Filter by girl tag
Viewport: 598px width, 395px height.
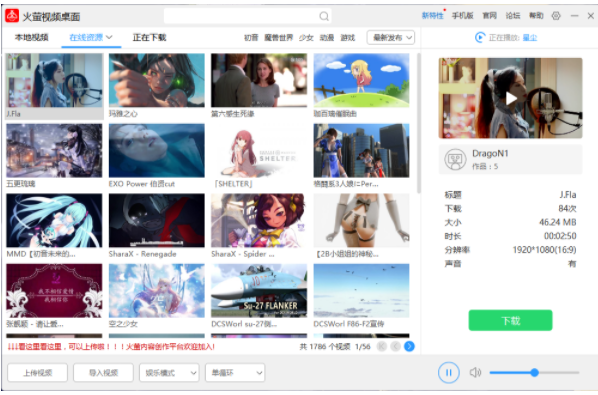click(306, 37)
